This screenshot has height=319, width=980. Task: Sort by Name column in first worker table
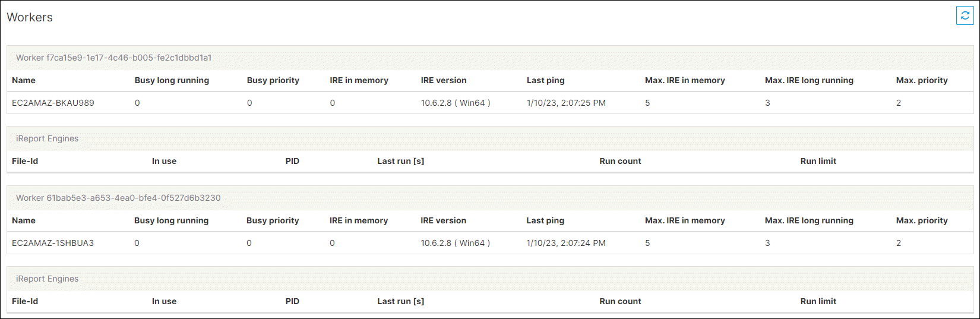point(24,80)
